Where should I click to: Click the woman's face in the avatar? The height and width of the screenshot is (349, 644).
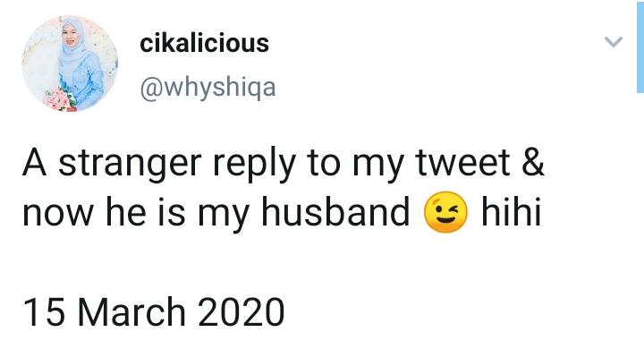68,37
